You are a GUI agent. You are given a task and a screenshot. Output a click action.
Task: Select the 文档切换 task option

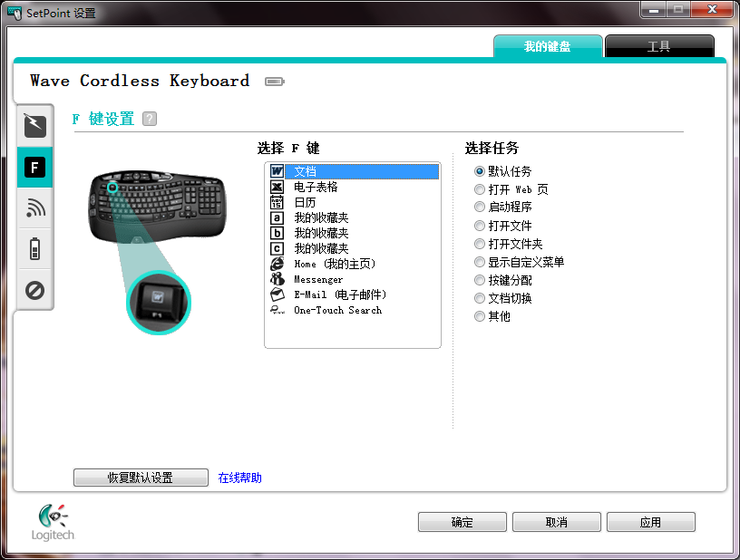(x=480, y=298)
